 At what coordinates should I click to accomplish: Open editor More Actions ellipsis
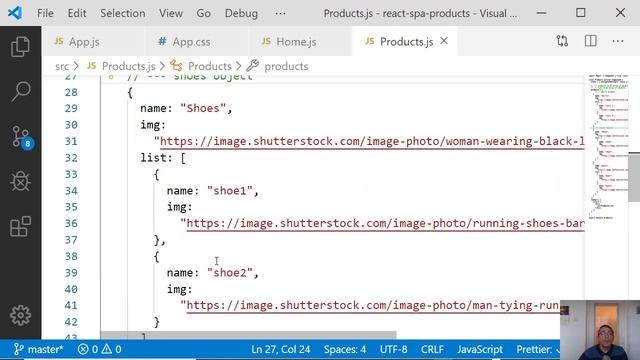618,41
